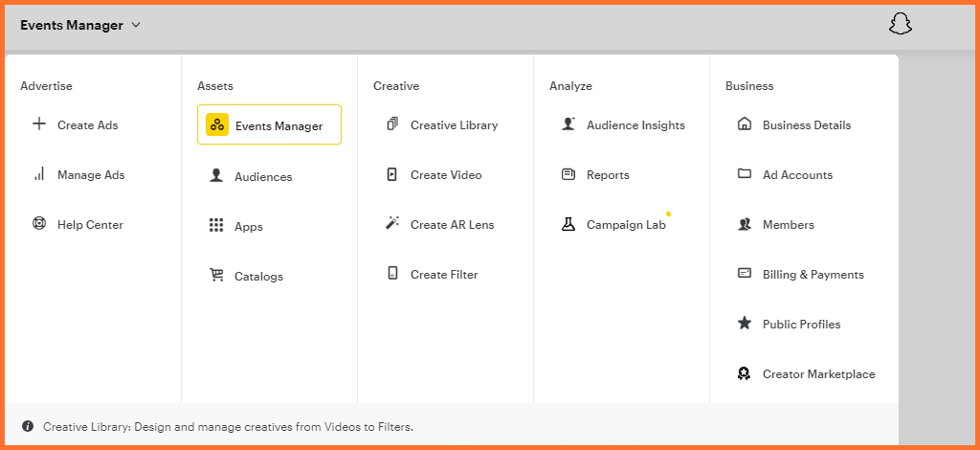
Task: Click the Help Center lifebuoy icon
Action: tap(39, 225)
